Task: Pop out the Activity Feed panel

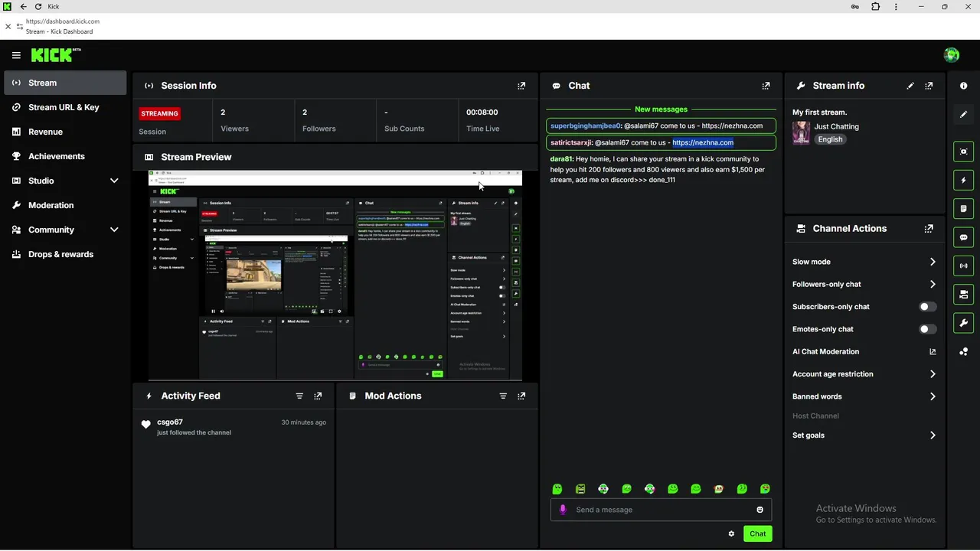Action: point(318,396)
